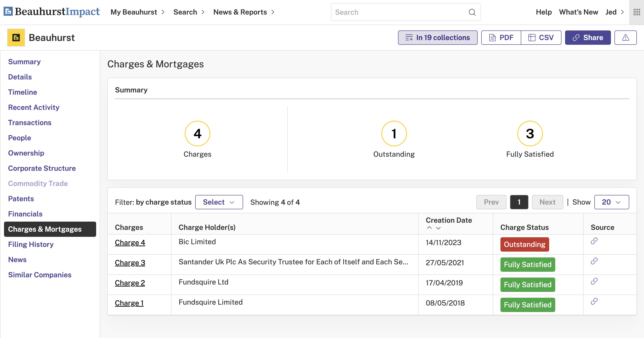Open Ownership in sidebar
This screenshot has height=338, width=644.
26,153
